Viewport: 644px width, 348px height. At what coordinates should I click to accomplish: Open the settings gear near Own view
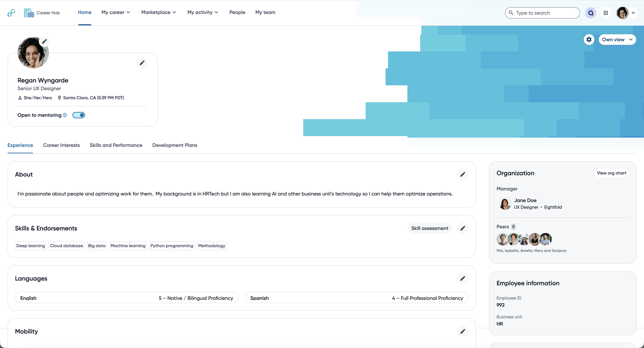pos(589,39)
